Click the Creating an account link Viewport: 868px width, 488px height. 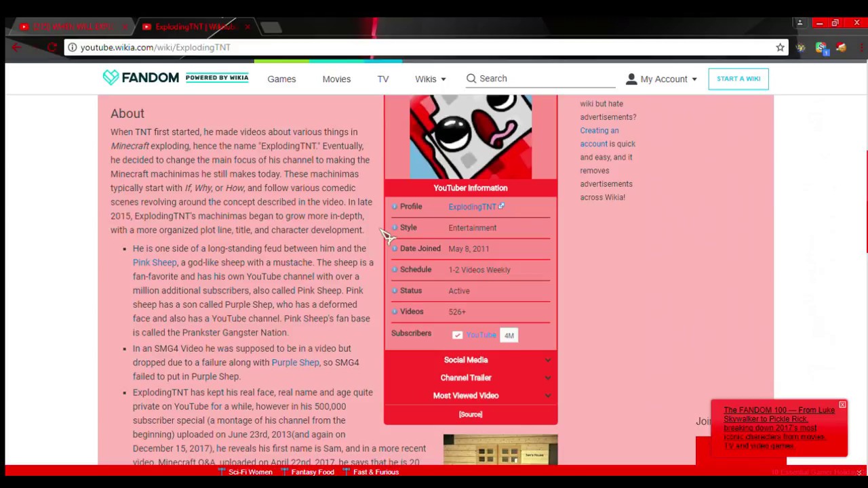(x=599, y=137)
